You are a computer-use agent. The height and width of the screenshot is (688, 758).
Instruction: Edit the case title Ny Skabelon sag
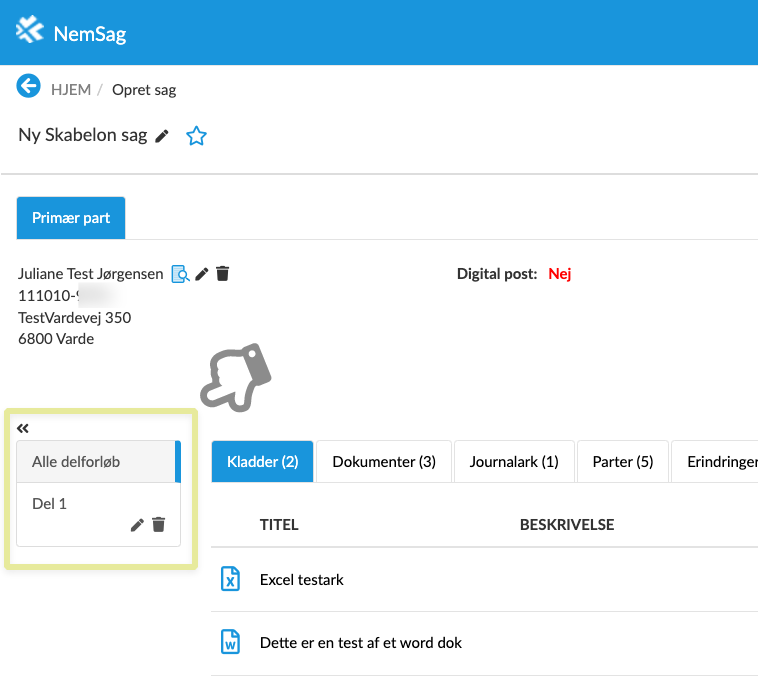pos(163,136)
